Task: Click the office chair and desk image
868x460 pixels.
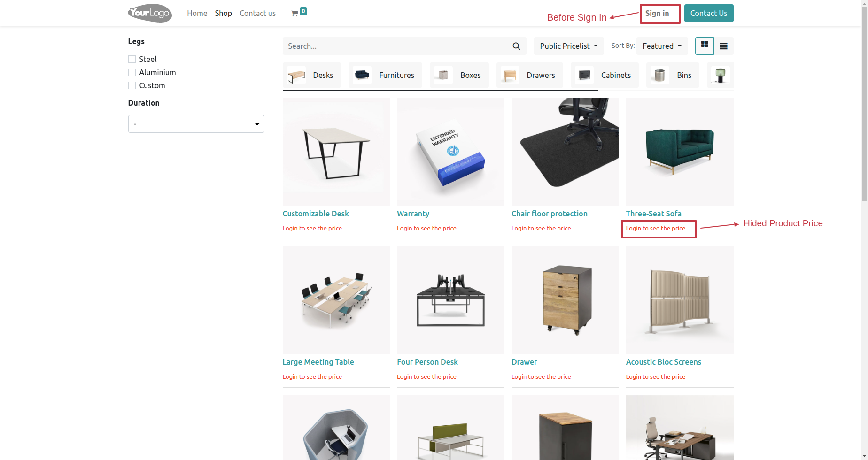Action: 680,427
